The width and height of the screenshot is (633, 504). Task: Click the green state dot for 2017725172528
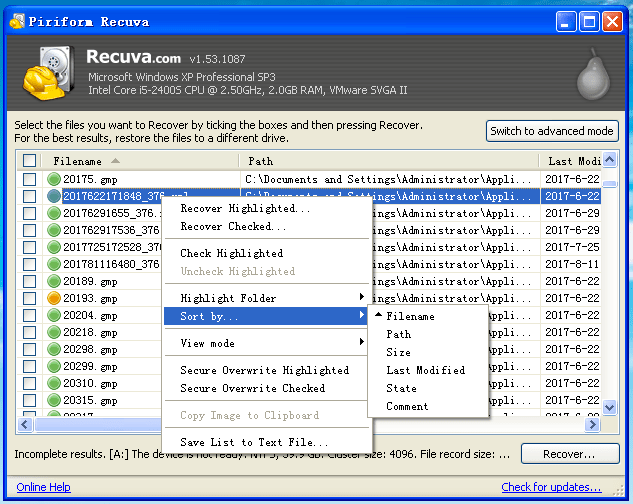pyautogui.click(x=54, y=247)
